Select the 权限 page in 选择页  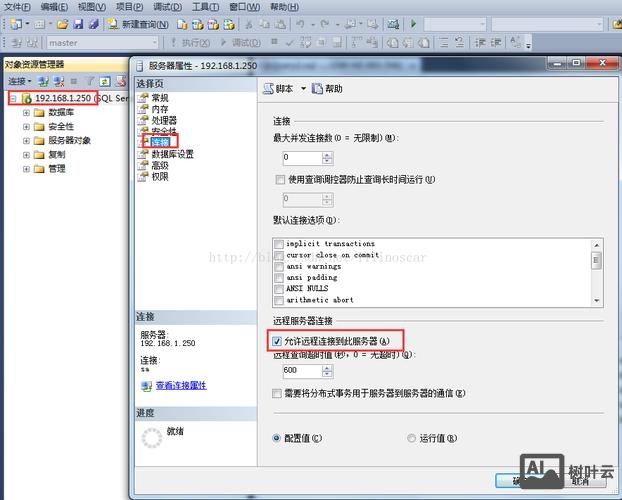(160, 177)
